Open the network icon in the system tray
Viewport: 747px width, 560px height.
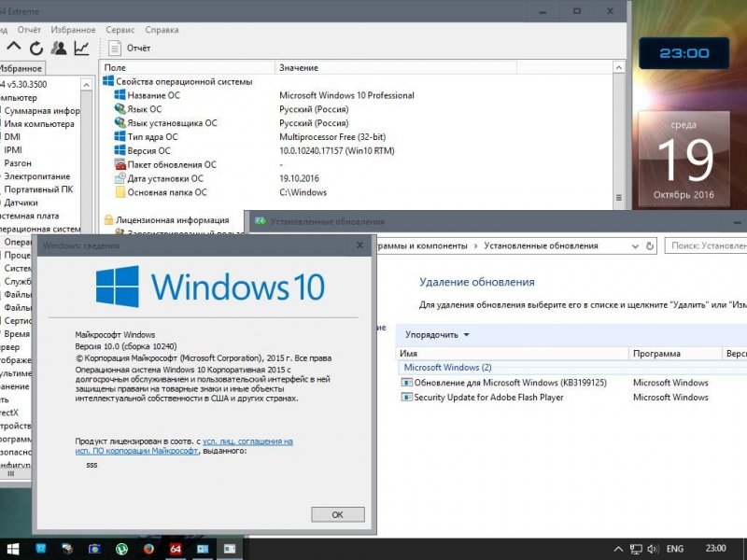click(x=636, y=549)
